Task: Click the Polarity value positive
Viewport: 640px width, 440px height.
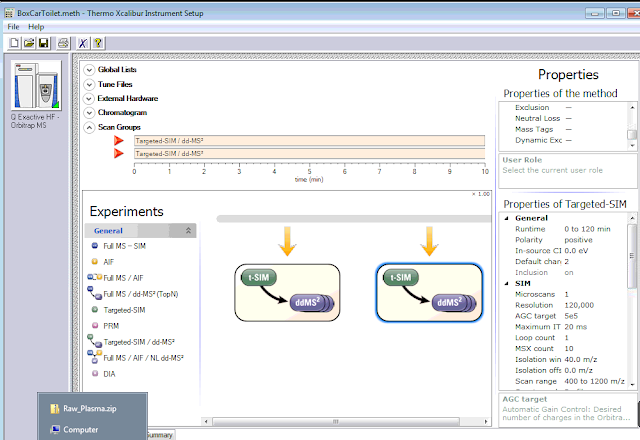Action: (578, 240)
